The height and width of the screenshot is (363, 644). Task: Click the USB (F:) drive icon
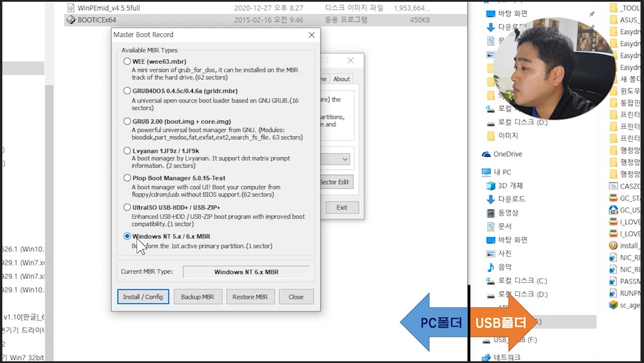(486, 340)
